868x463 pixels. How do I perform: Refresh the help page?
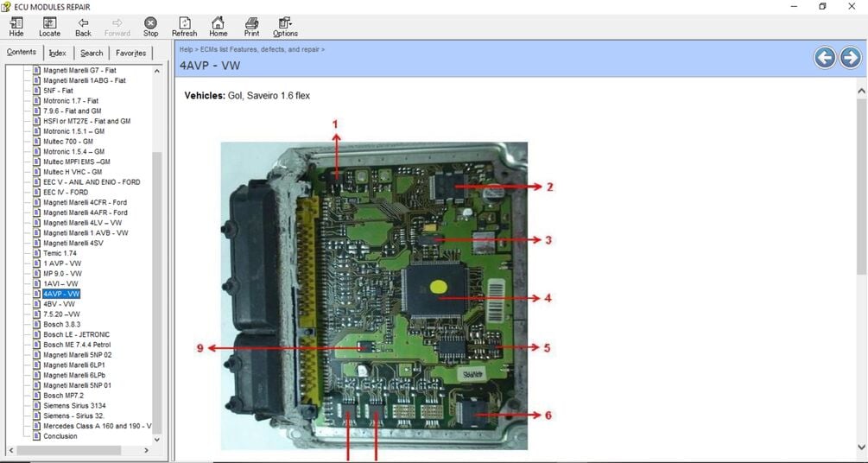[x=184, y=22]
